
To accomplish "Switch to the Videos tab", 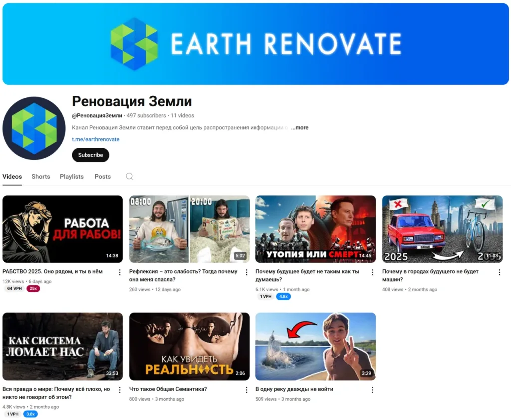I will [12, 176].
